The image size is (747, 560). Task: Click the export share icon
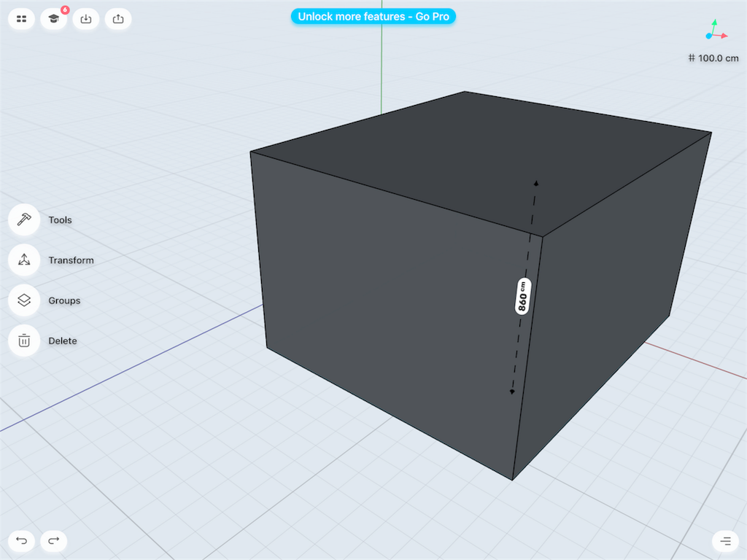pos(118,19)
